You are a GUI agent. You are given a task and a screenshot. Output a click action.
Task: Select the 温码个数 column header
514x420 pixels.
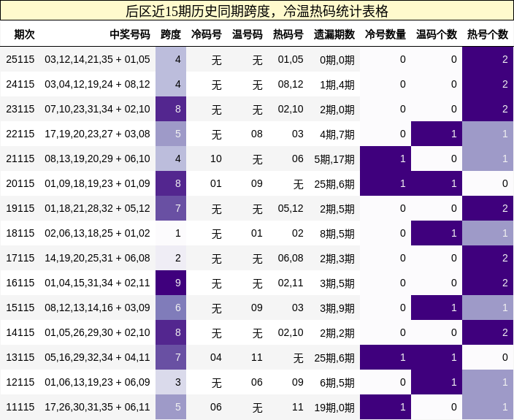(437, 34)
